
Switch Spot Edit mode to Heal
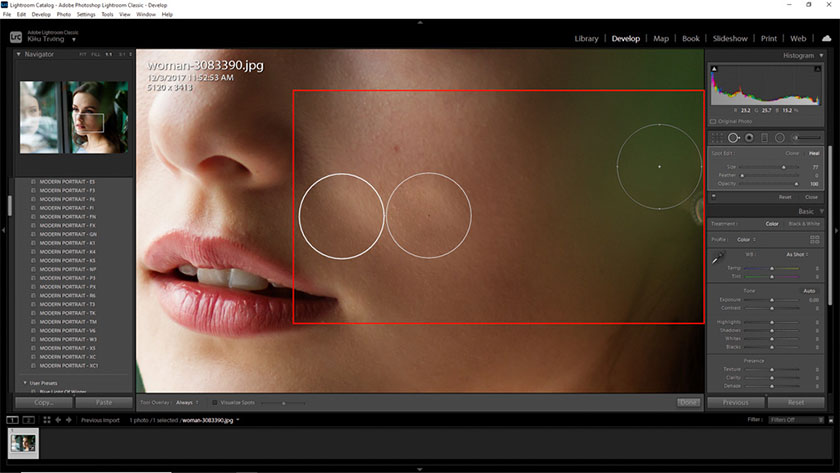814,153
